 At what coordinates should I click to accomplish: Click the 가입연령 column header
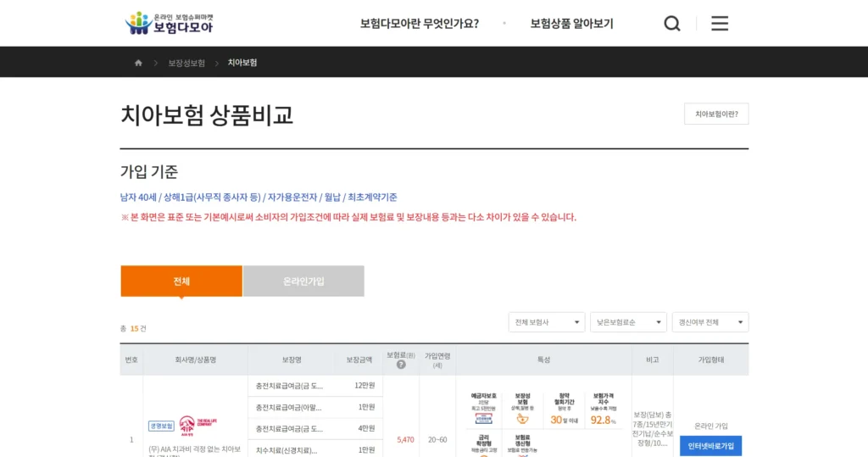437,360
